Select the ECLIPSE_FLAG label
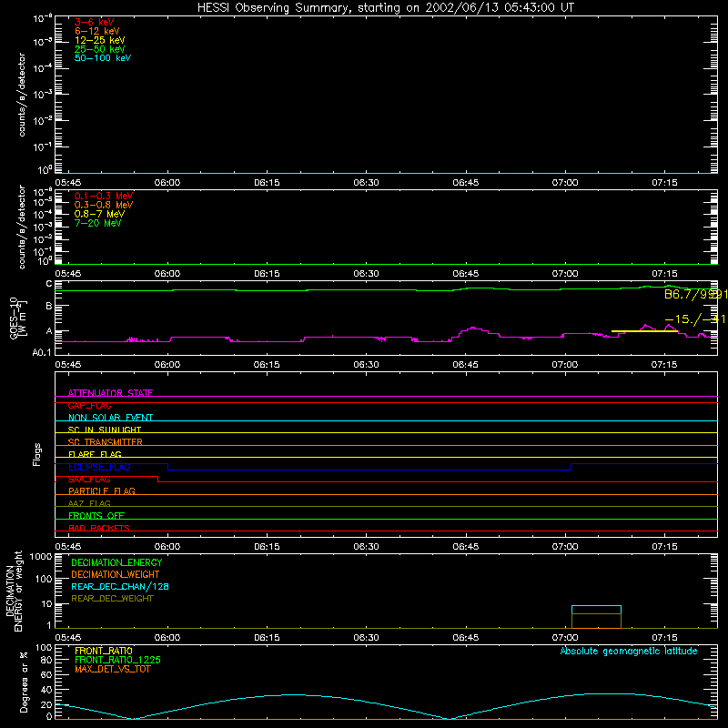728x728 pixels. click(x=99, y=467)
